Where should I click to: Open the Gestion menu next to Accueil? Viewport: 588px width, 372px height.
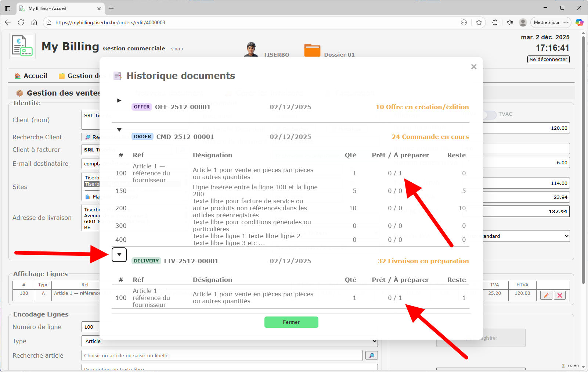click(x=79, y=76)
